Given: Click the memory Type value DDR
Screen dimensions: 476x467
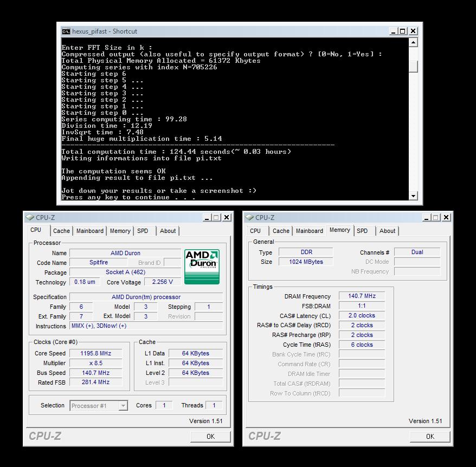Looking at the screenshot, I should pyautogui.click(x=306, y=252).
